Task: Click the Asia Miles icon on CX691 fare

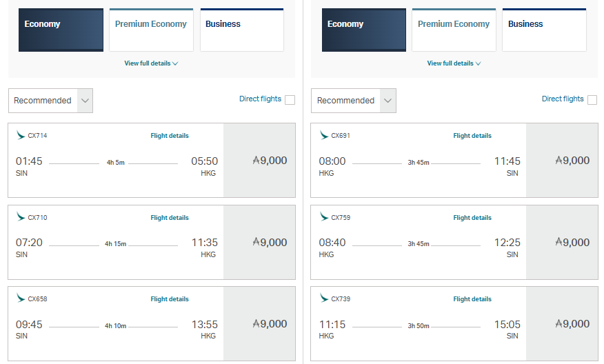Action: pyautogui.click(x=559, y=160)
